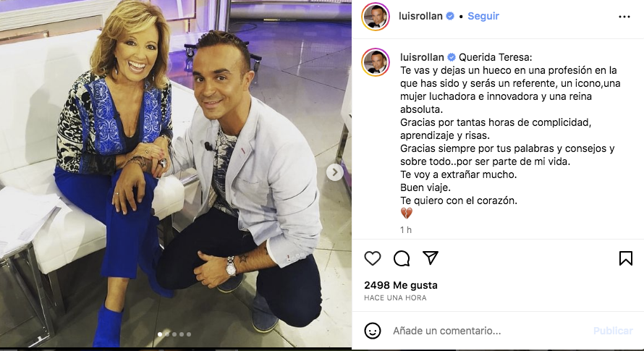Open the emoji picker smiley icon
Viewport: 644px width, 351px height.
(373, 331)
